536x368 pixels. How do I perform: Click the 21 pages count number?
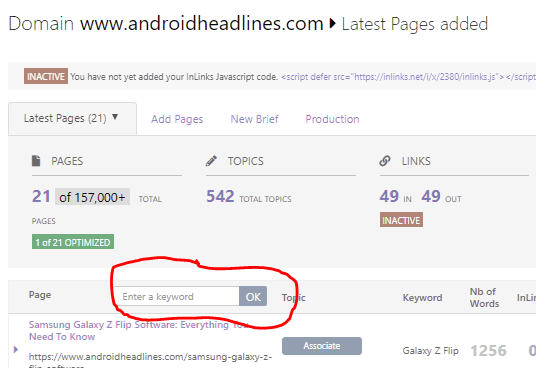(41, 196)
